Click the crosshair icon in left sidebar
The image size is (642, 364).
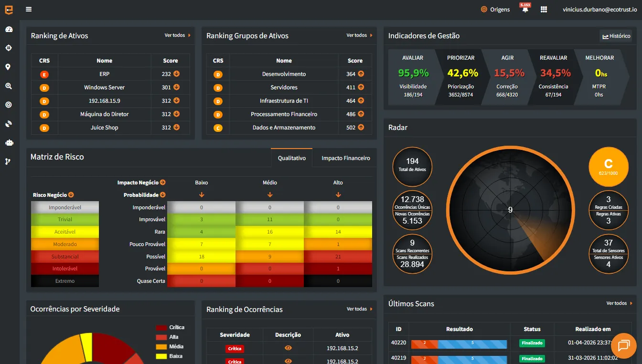pyautogui.click(x=9, y=48)
